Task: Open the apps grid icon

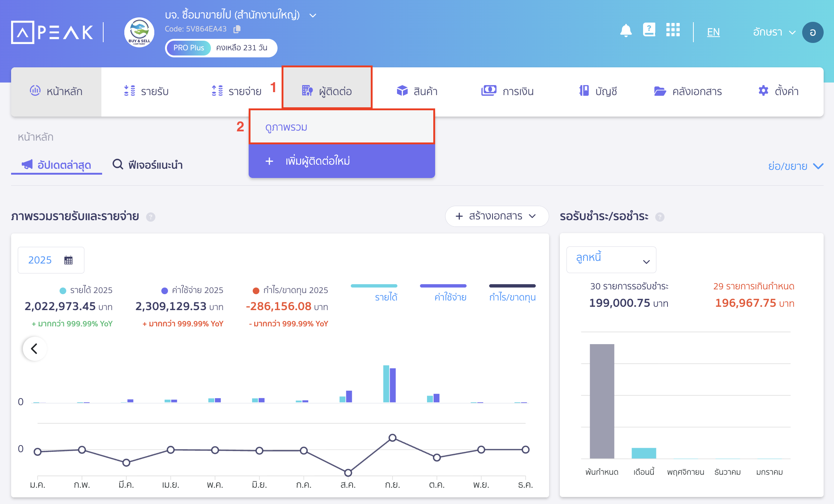Action: (x=673, y=30)
